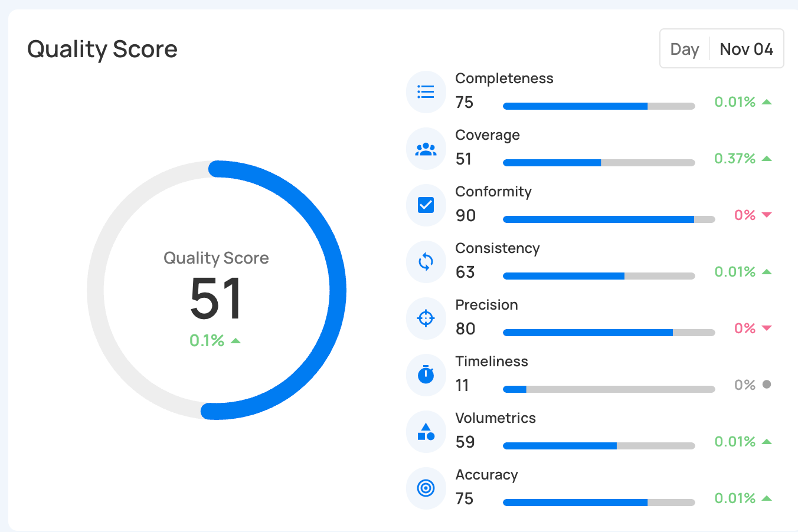Click the Accuracy metric label
798x532 pixels.
point(486,475)
